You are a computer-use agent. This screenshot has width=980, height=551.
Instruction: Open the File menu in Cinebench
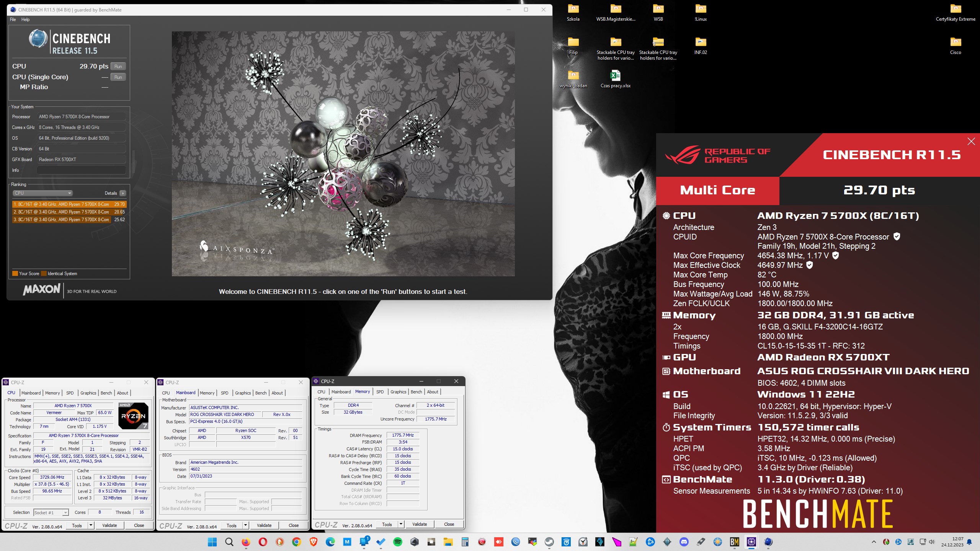tap(13, 20)
